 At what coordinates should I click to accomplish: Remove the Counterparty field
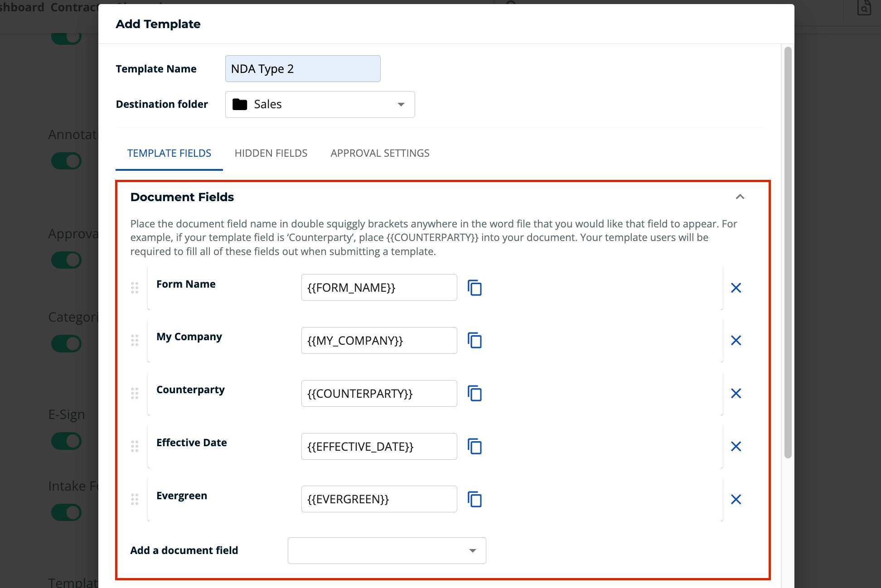736,393
